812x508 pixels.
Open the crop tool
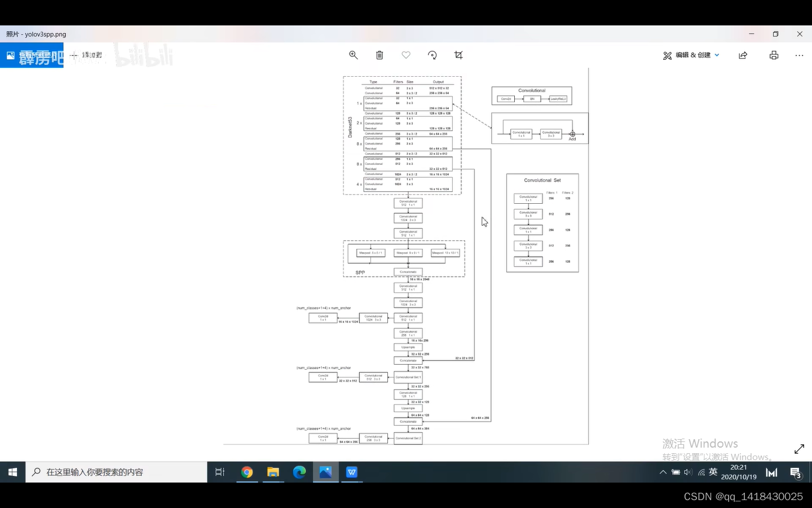[458, 55]
